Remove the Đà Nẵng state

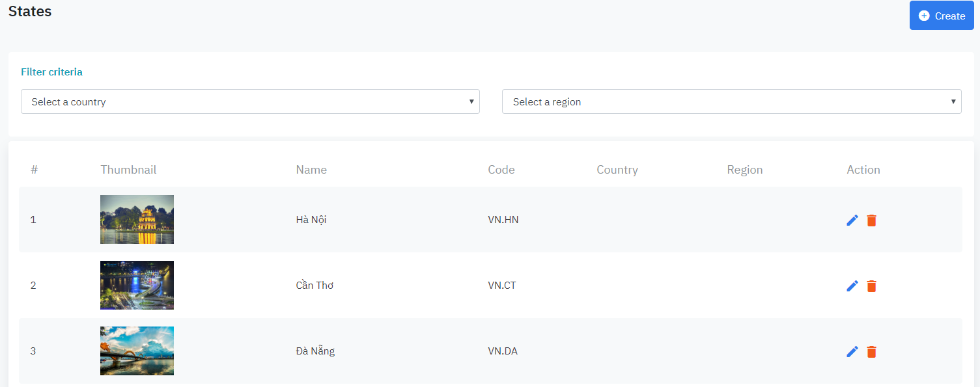[872, 352]
